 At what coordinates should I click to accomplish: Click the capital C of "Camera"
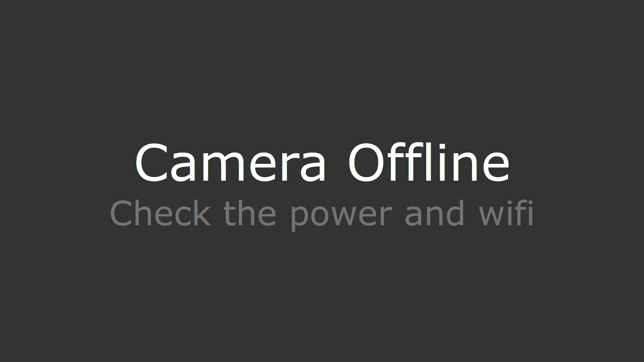[150, 163]
